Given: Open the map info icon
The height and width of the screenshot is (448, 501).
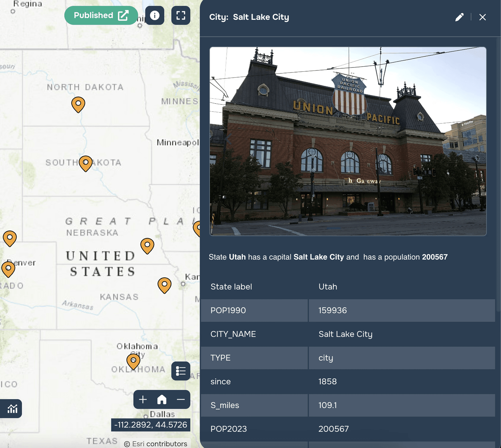Looking at the screenshot, I should 155,15.
